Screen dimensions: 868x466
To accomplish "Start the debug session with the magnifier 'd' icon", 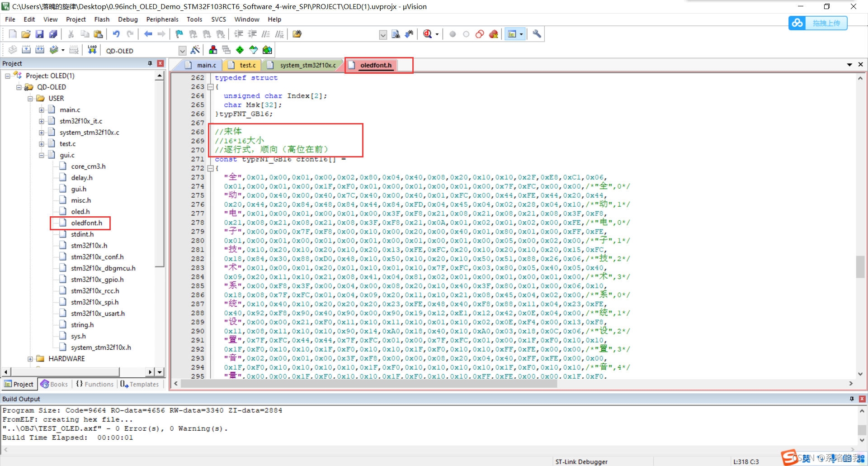I will coord(427,34).
